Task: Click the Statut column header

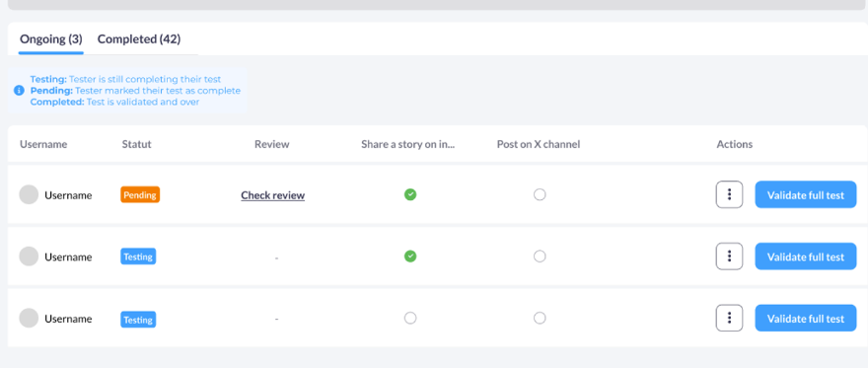Action: click(x=137, y=144)
